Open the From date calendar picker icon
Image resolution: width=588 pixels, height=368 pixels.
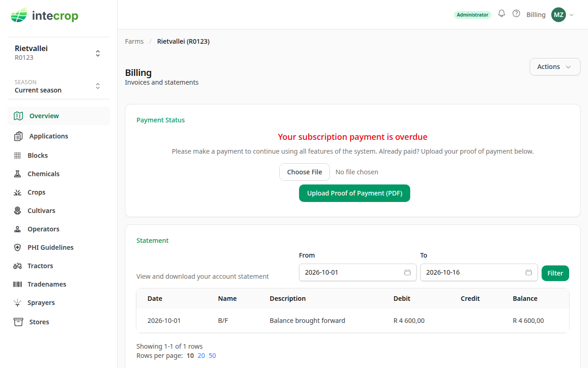(x=407, y=272)
